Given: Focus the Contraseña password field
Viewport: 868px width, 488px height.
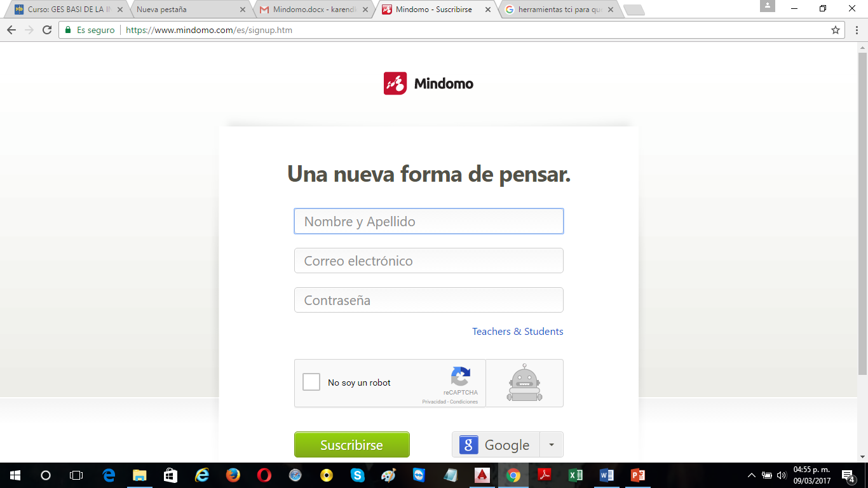Looking at the screenshot, I should [x=429, y=300].
